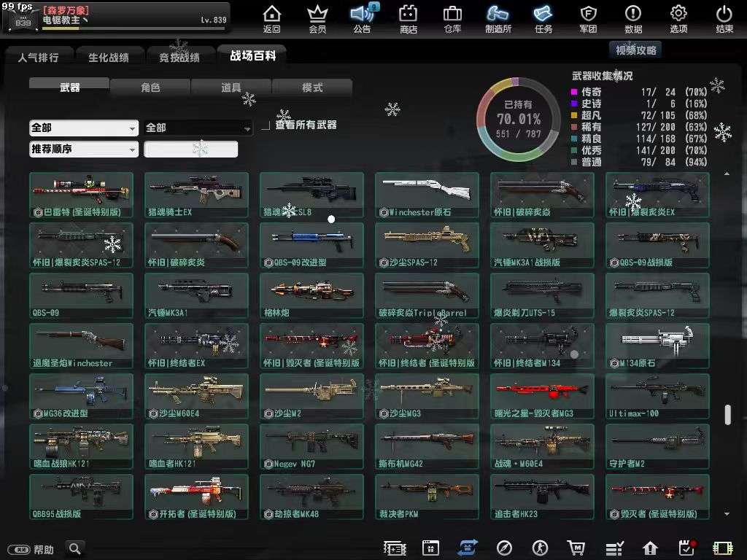
Task: Click the blue exchange arrows icon at bottom
Action: pyautogui.click(x=468, y=548)
